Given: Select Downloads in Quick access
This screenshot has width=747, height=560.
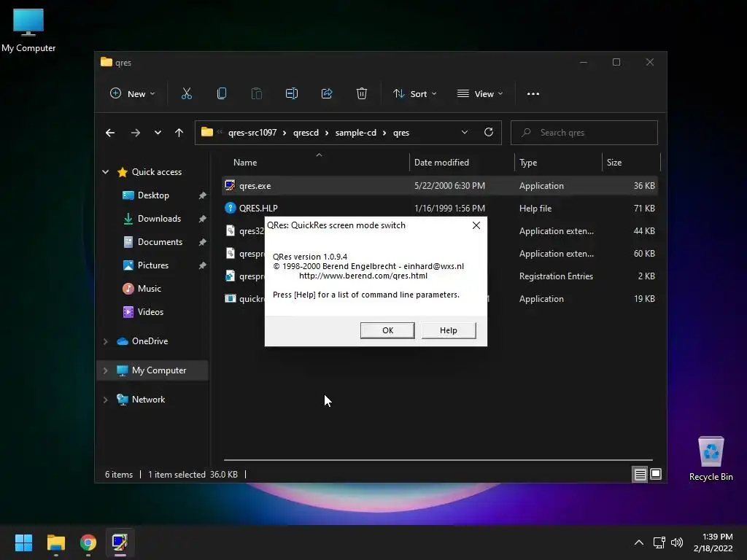Looking at the screenshot, I should [x=159, y=219].
